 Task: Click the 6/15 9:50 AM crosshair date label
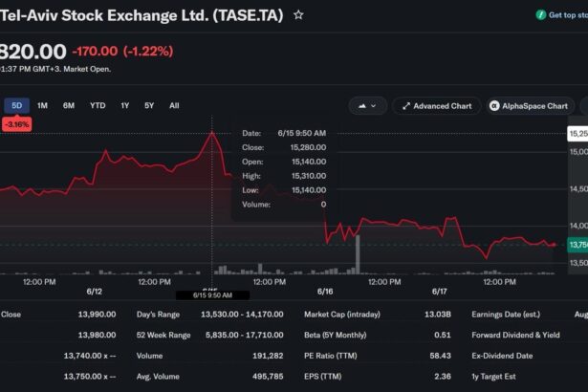point(212,295)
